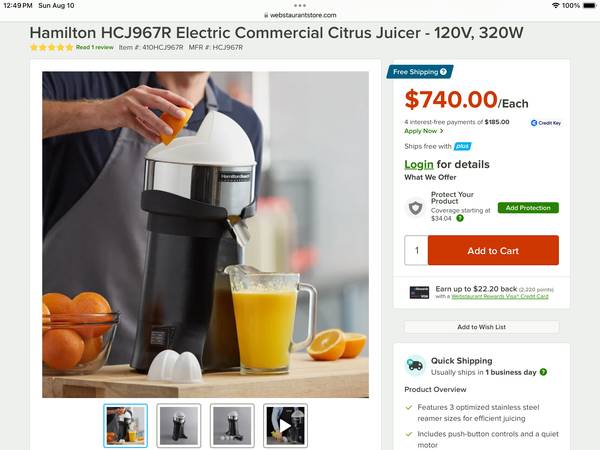The width and height of the screenshot is (600, 450).
Task: Click the quick shipping truck icon
Action: coord(415,365)
